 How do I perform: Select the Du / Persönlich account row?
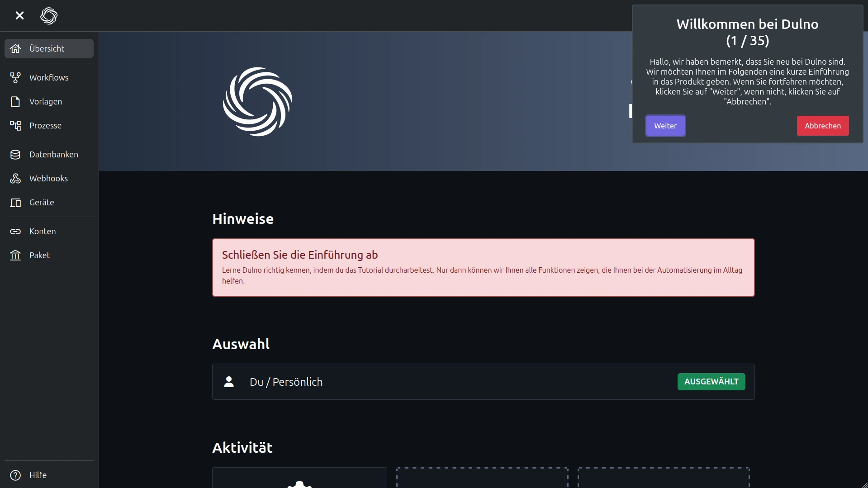point(452,382)
